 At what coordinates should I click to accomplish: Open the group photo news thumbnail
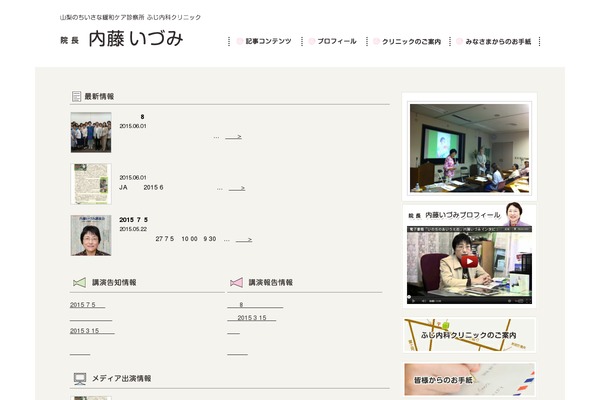tap(91, 132)
